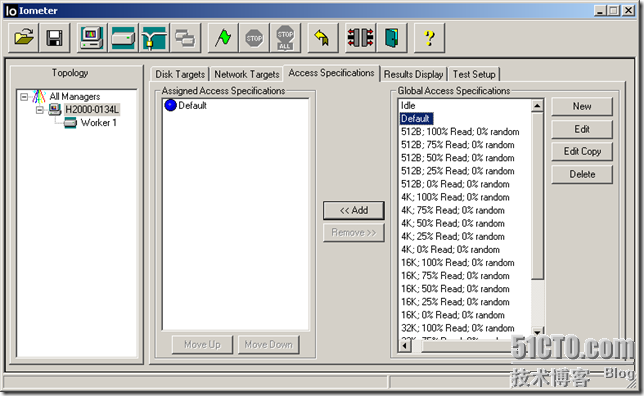Click the All Managers topology icon
This screenshot has width=644, height=396.
tap(39, 97)
